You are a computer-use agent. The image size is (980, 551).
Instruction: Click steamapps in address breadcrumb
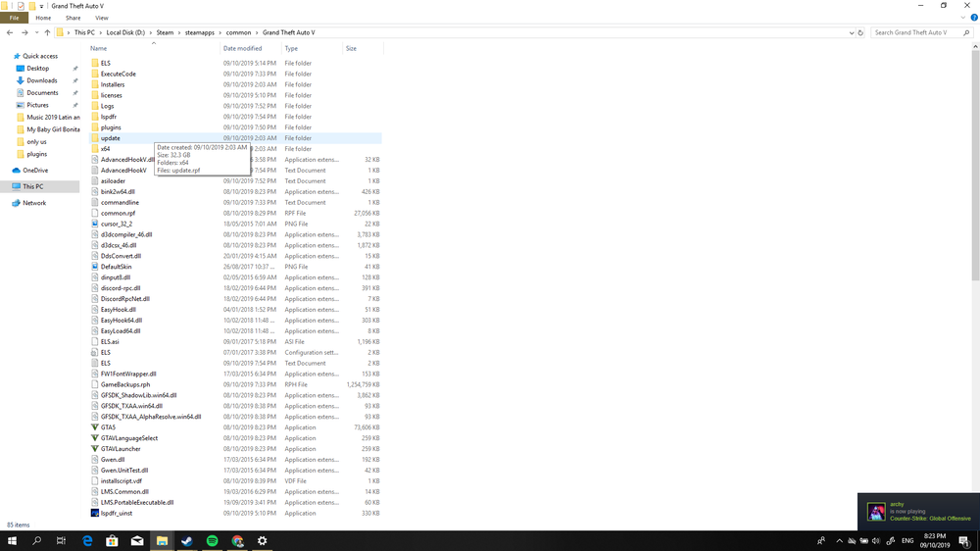click(x=199, y=32)
